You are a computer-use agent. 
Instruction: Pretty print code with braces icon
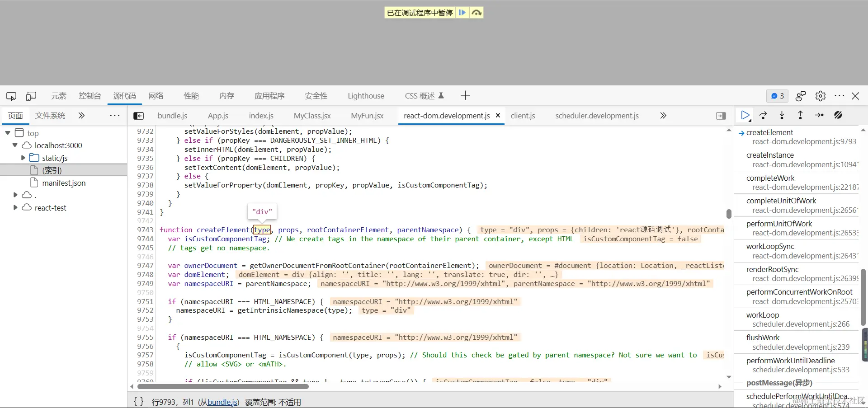139,402
